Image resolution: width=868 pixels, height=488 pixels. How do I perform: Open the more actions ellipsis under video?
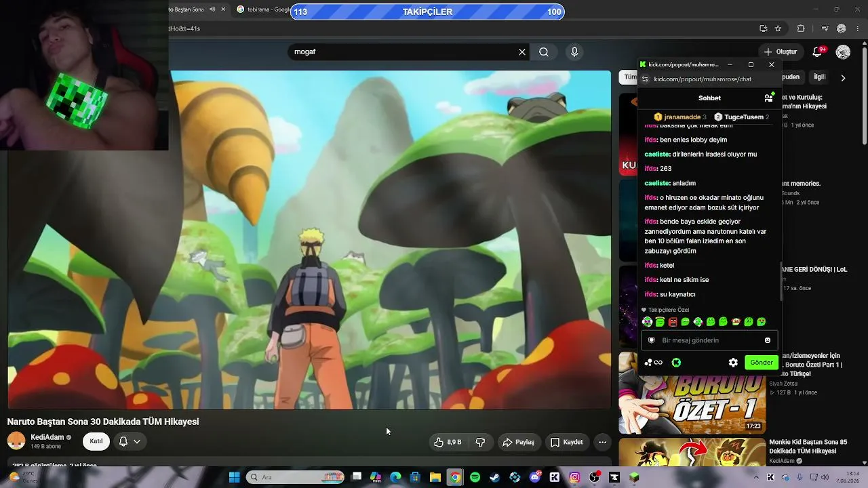click(602, 442)
